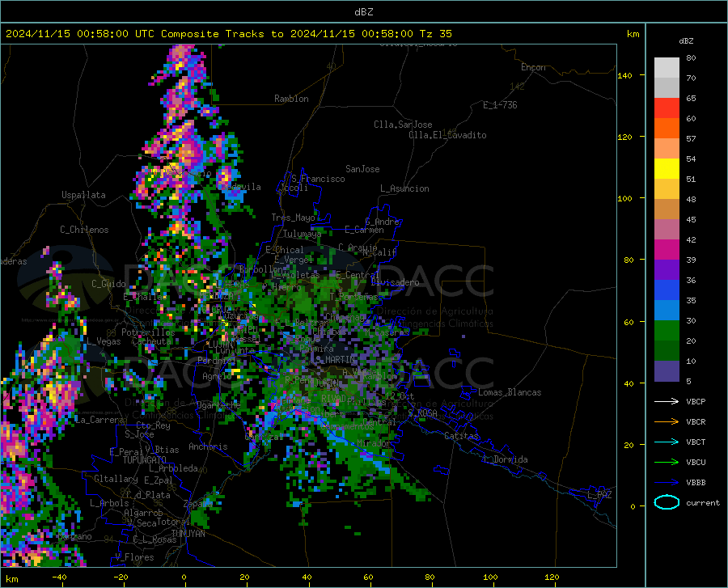The image size is (728, 588).
Task: Click the E_1-736 map label
Action: 500,105
